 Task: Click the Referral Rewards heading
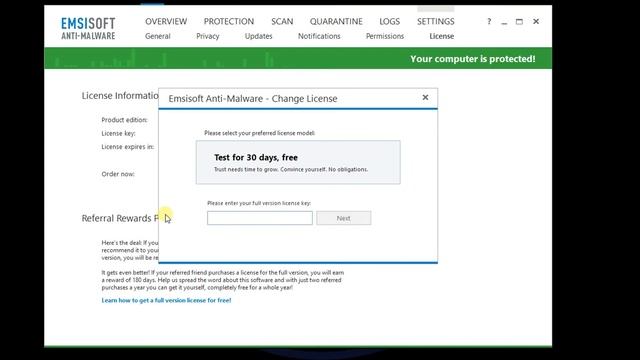[120, 218]
